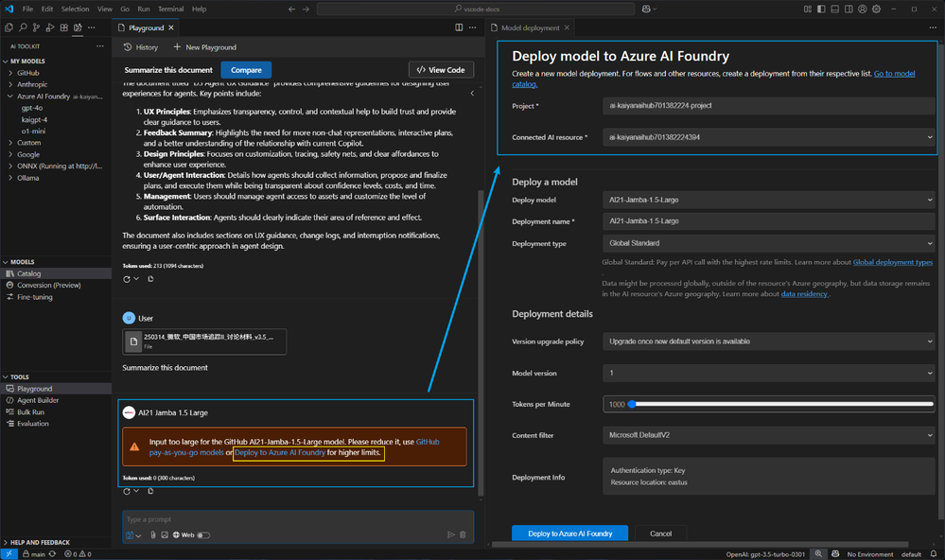The height and width of the screenshot is (560, 945).
Task: Select the gpt-4o model
Action: pyautogui.click(x=32, y=108)
